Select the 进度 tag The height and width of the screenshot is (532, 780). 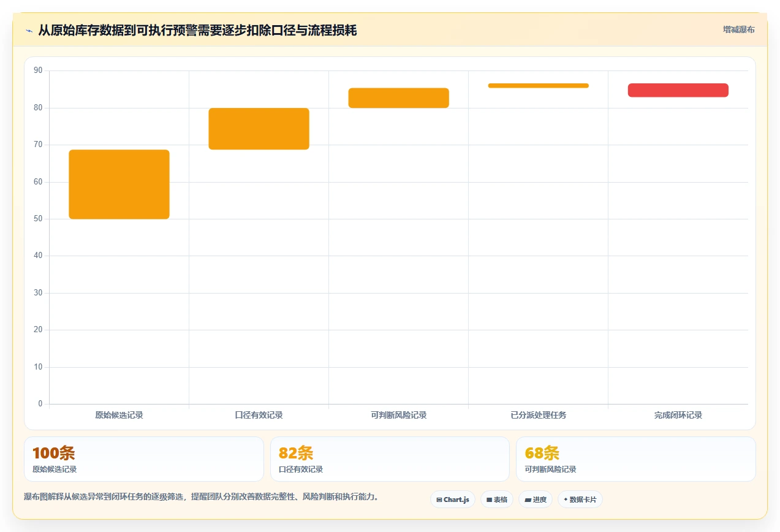tap(536, 500)
